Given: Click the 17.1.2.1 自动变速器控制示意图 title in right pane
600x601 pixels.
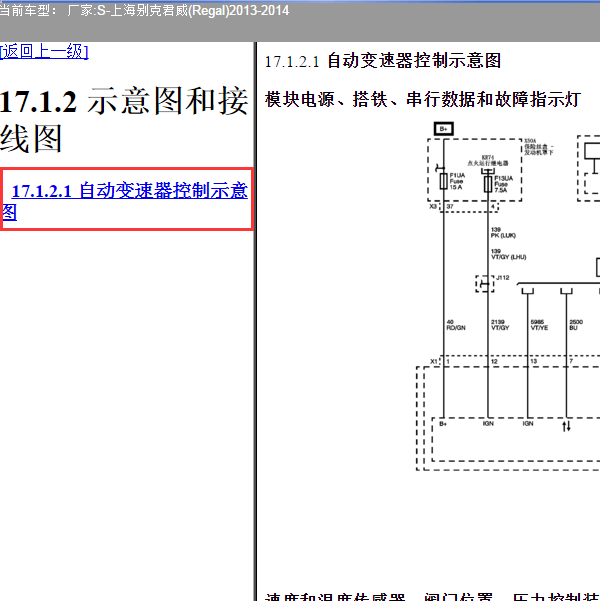Looking at the screenshot, I should click(383, 61).
